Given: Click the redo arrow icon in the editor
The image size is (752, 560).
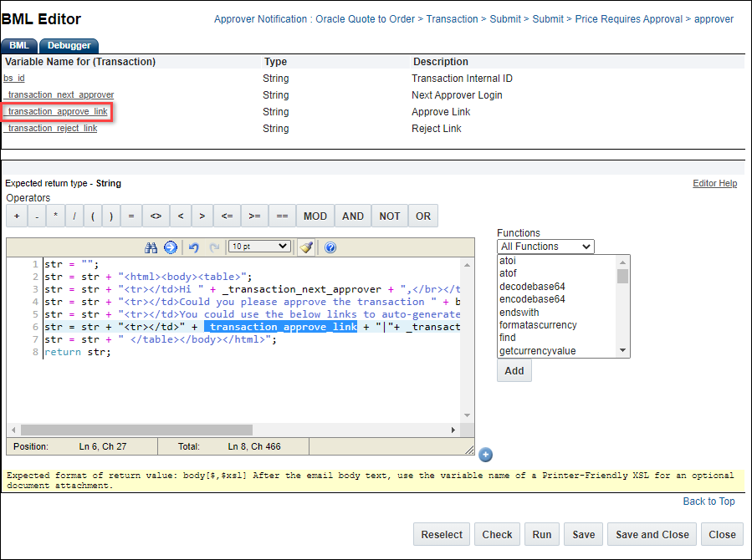Looking at the screenshot, I should 212,247.
